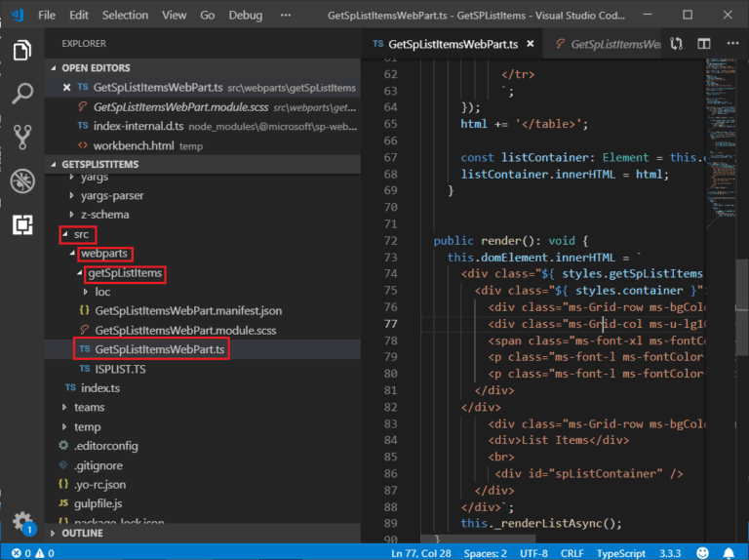Click TypeScript version 3.3.3
The height and width of the screenshot is (560, 749).
[x=670, y=553]
